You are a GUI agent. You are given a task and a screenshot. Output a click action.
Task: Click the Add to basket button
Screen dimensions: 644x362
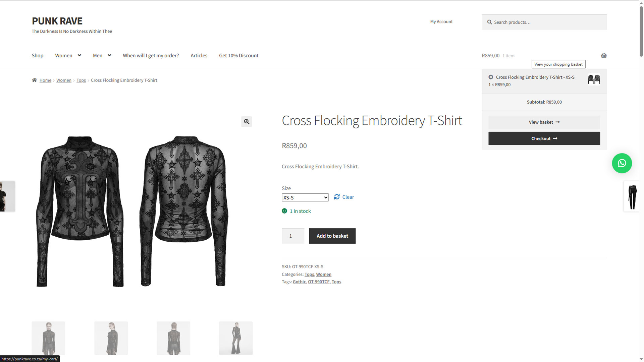[332, 236]
